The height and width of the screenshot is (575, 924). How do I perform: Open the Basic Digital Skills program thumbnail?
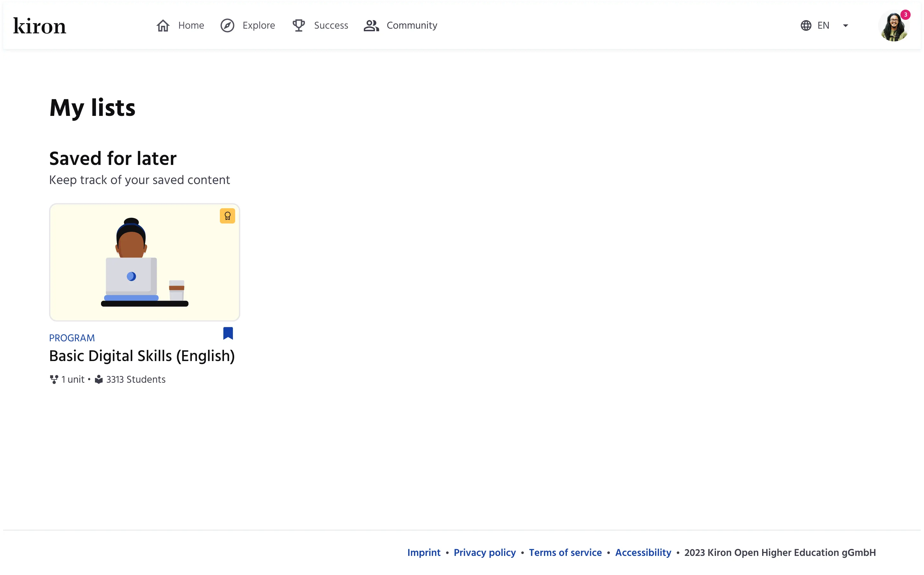coord(144,262)
